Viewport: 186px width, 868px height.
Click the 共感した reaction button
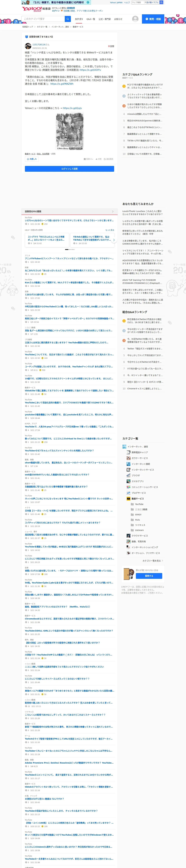32,159
